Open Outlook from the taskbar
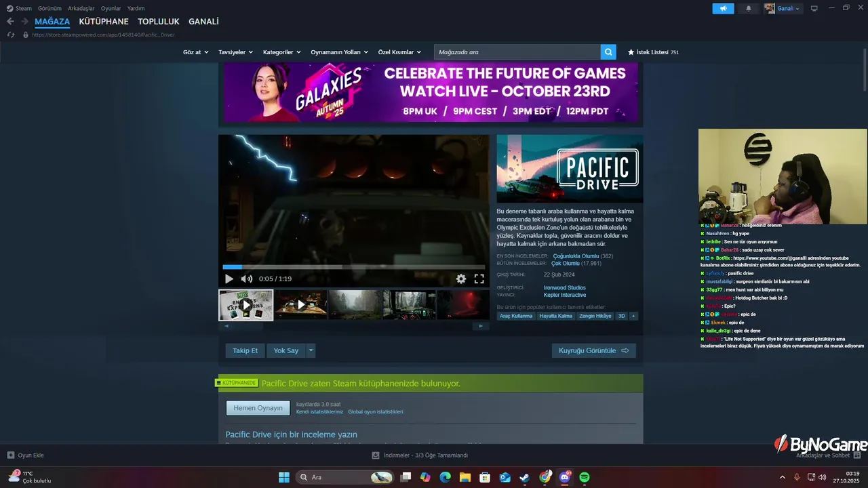This screenshot has width=868, height=488. (505, 477)
